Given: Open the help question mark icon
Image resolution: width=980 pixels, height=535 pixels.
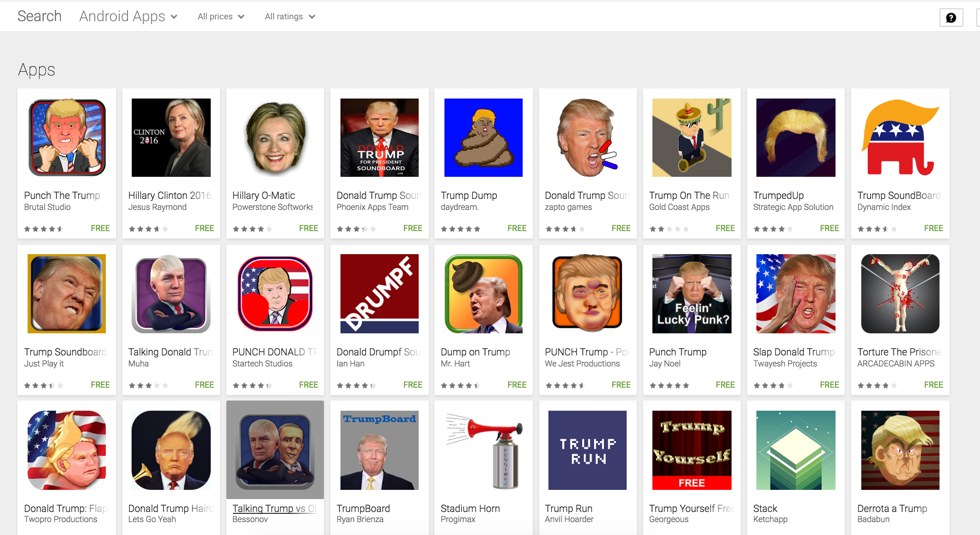Looking at the screenshot, I should click(x=951, y=17).
